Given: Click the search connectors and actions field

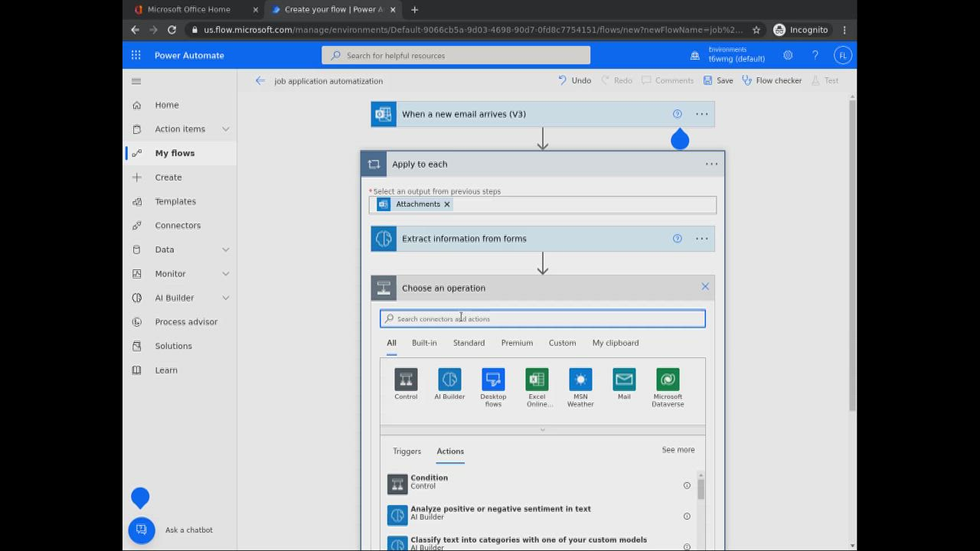Looking at the screenshot, I should (x=543, y=319).
